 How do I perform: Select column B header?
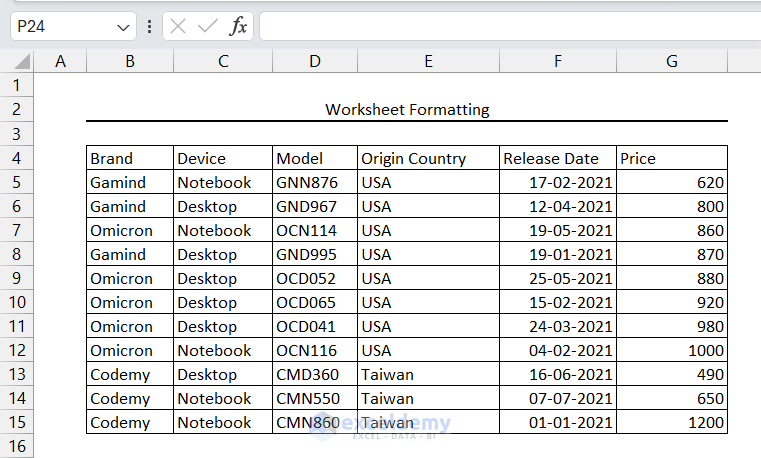(x=130, y=62)
